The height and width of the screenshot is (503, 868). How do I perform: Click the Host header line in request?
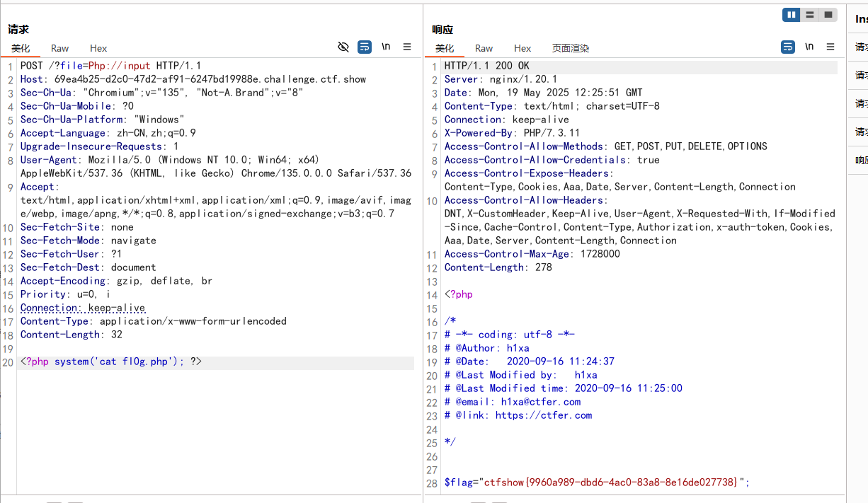[193, 79]
